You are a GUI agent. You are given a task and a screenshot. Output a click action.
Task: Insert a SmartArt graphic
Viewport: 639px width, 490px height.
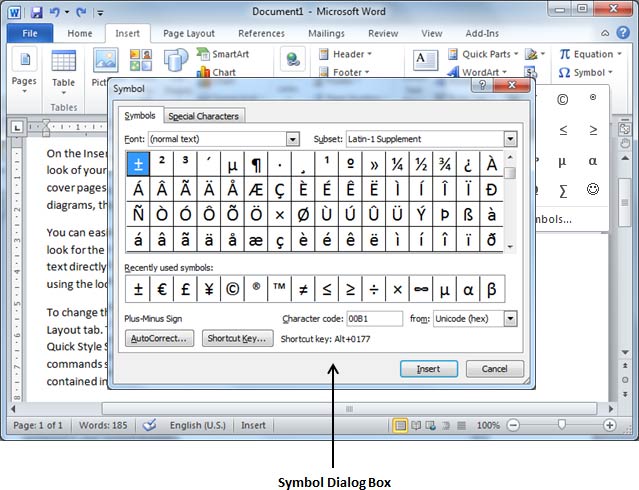pyautogui.click(x=223, y=54)
